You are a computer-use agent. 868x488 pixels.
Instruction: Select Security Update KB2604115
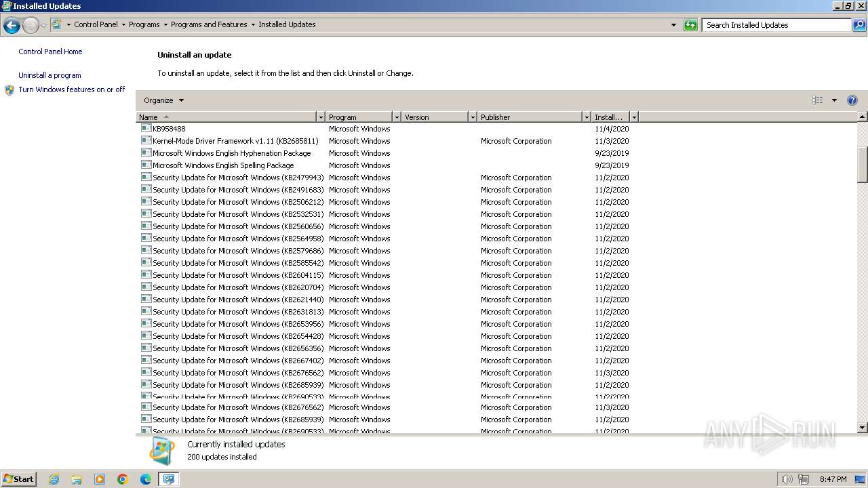point(387,275)
